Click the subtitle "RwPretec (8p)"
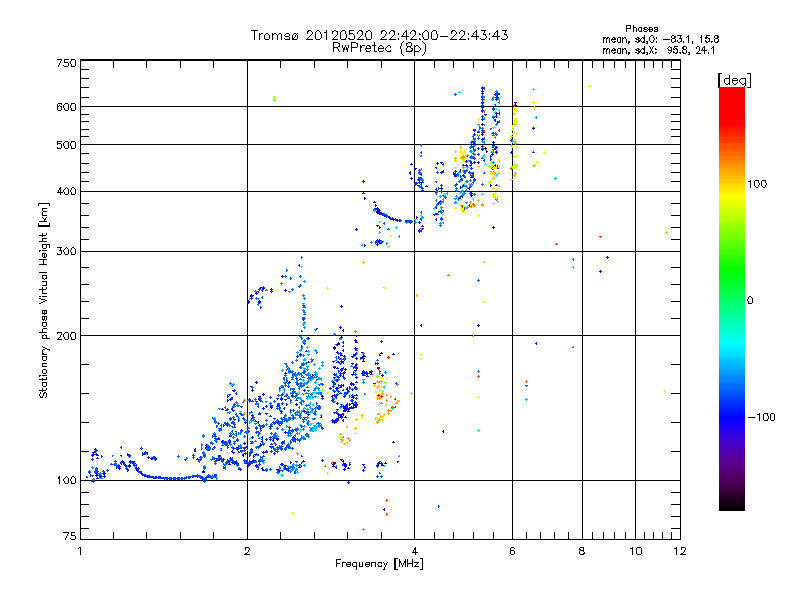This screenshot has width=800, height=600. tap(379, 48)
